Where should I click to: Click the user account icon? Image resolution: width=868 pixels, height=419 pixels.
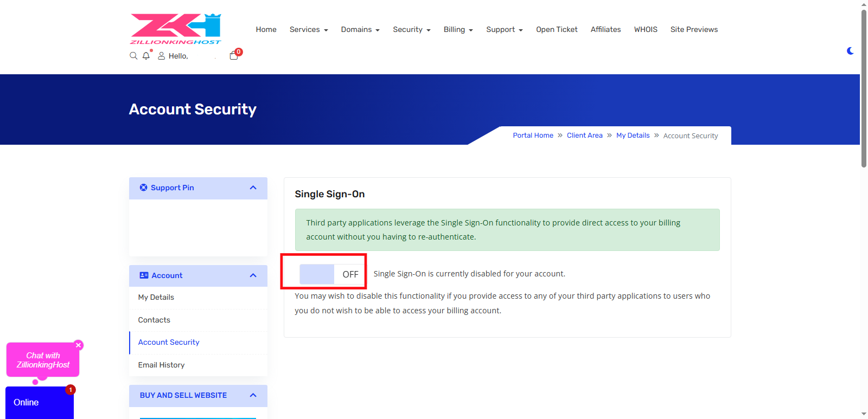tap(162, 56)
